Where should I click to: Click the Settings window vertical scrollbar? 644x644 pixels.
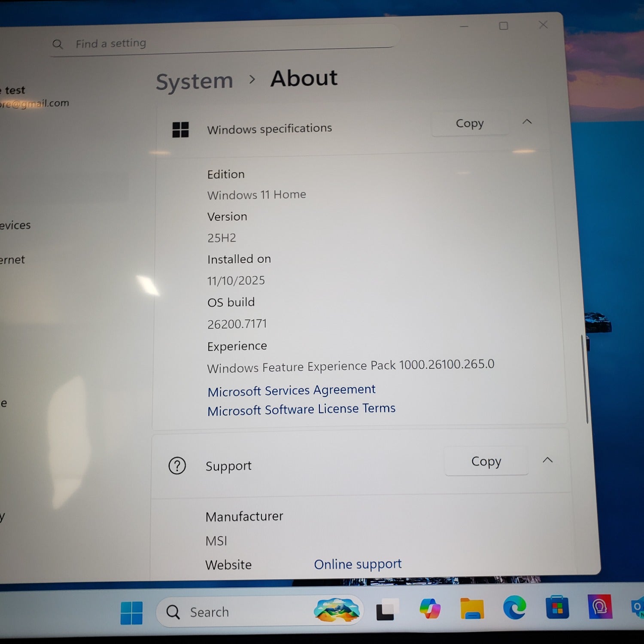[x=584, y=378]
